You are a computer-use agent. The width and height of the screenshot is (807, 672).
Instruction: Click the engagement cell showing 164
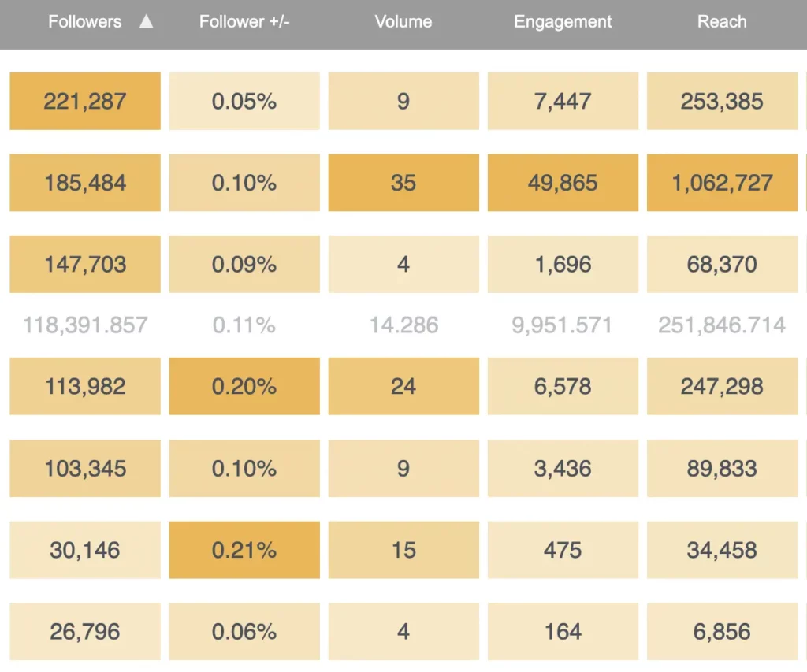(563, 631)
